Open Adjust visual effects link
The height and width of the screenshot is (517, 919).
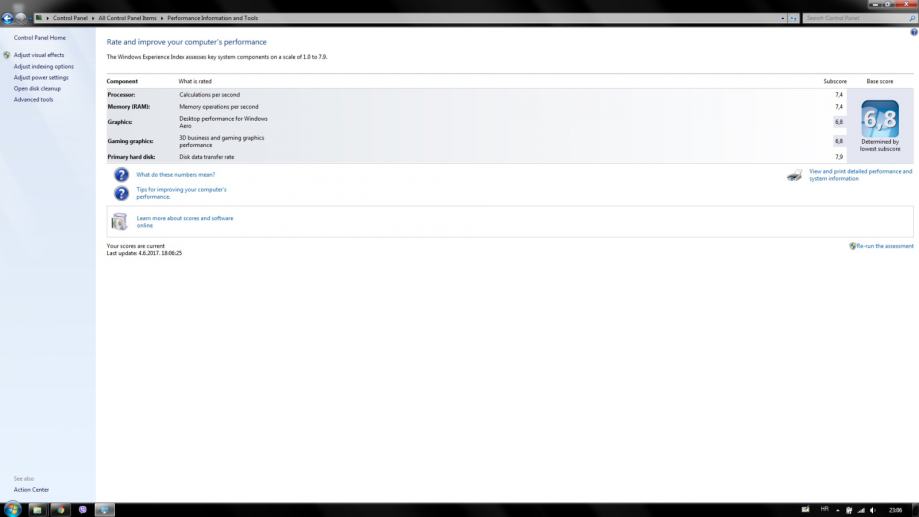click(x=39, y=55)
